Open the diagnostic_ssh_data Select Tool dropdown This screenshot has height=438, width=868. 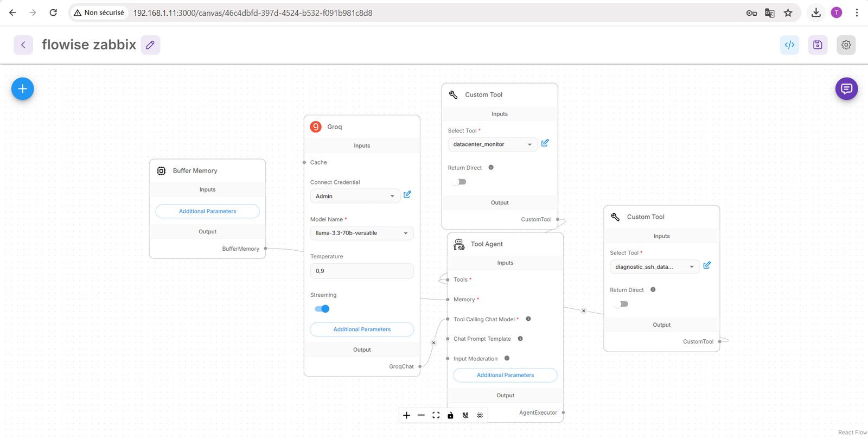point(654,267)
